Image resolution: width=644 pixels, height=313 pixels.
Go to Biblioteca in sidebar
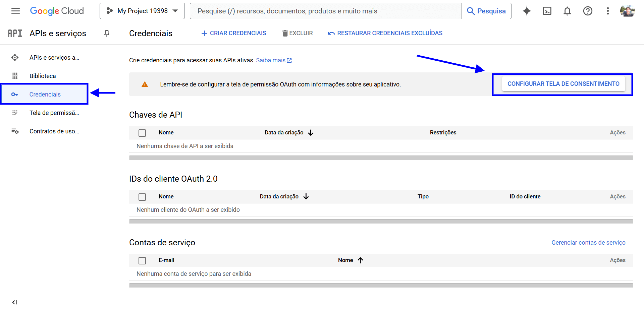click(43, 76)
